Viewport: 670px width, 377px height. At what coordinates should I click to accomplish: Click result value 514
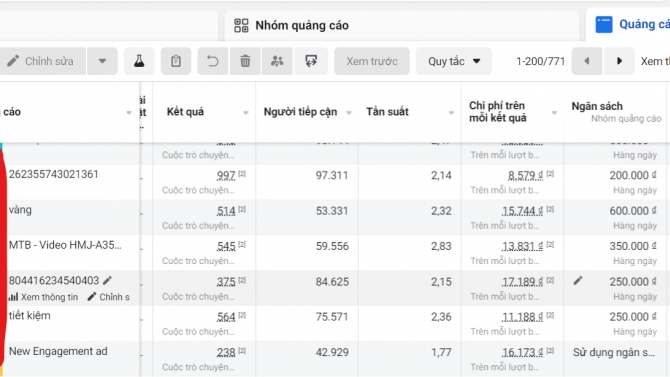point(226,211)
